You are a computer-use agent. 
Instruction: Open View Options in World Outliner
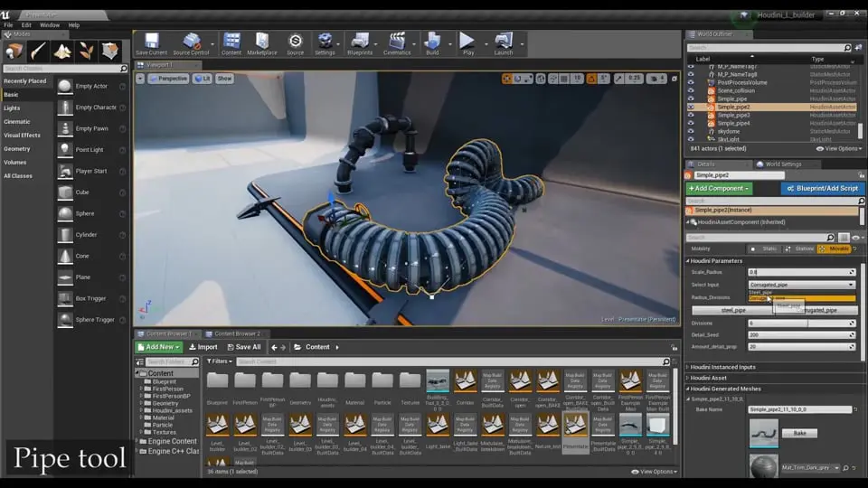(x=839, y=149)
